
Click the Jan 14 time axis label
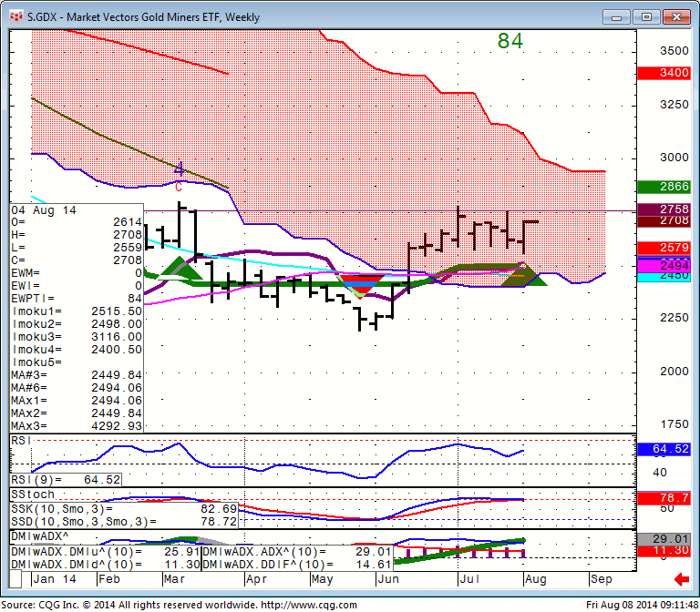click(x=55, y=579)
